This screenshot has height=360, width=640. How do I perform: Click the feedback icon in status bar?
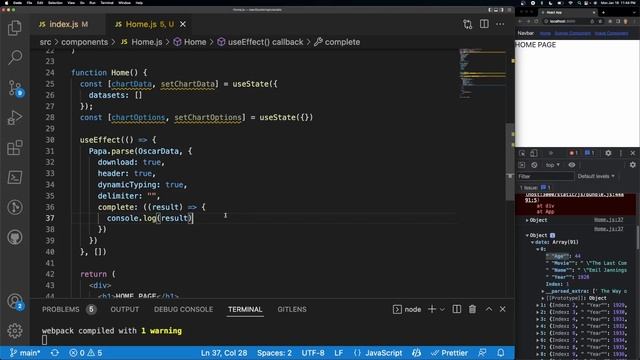[482, 353]
